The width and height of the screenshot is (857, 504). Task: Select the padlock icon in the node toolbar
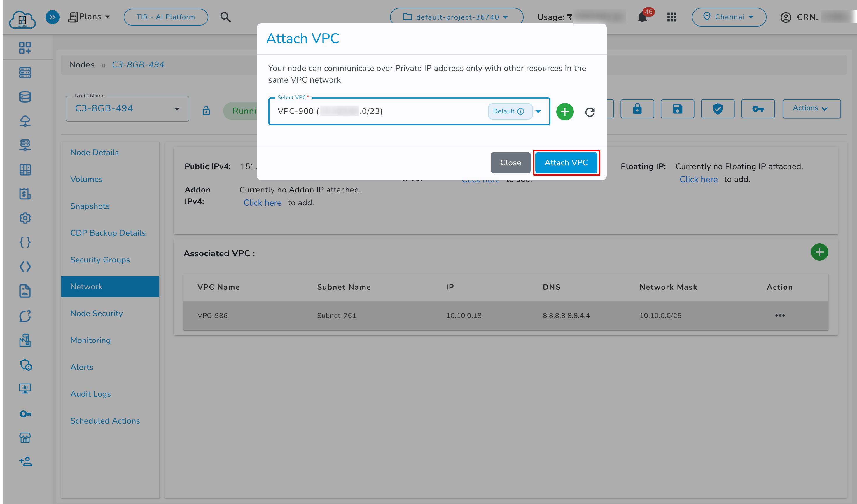(x=637, y=109)
